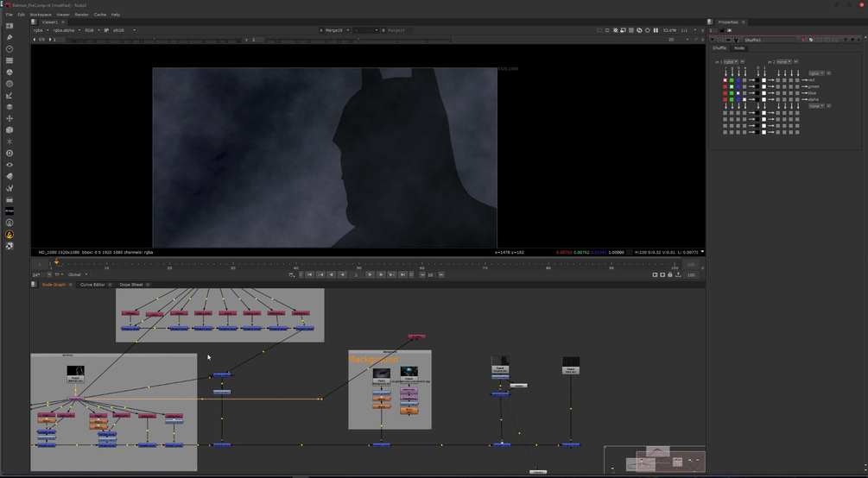868x478 pixels.
Task: Open the Render menu
Action: point(81,15)
